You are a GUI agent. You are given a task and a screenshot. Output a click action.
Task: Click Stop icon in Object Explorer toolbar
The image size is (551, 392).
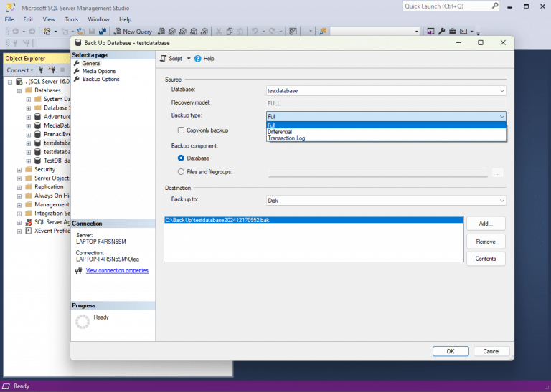pos(62,70)
